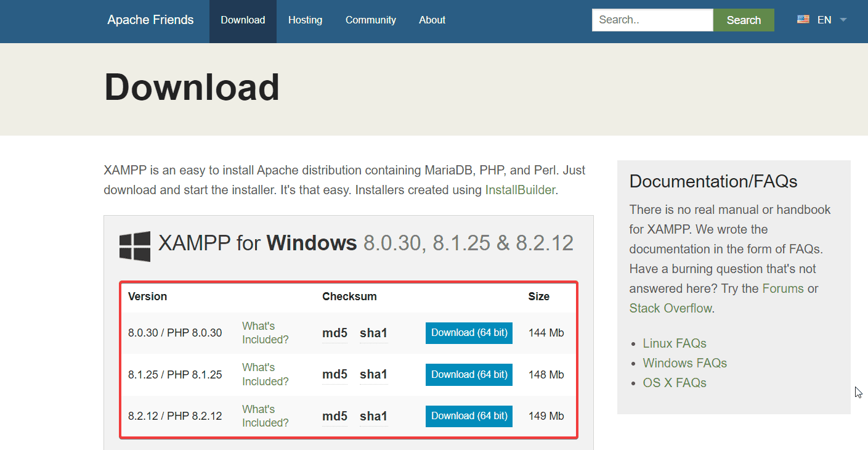Go to the Community section
The width and height of the screenshot is (868, 450).
point(370,20)
